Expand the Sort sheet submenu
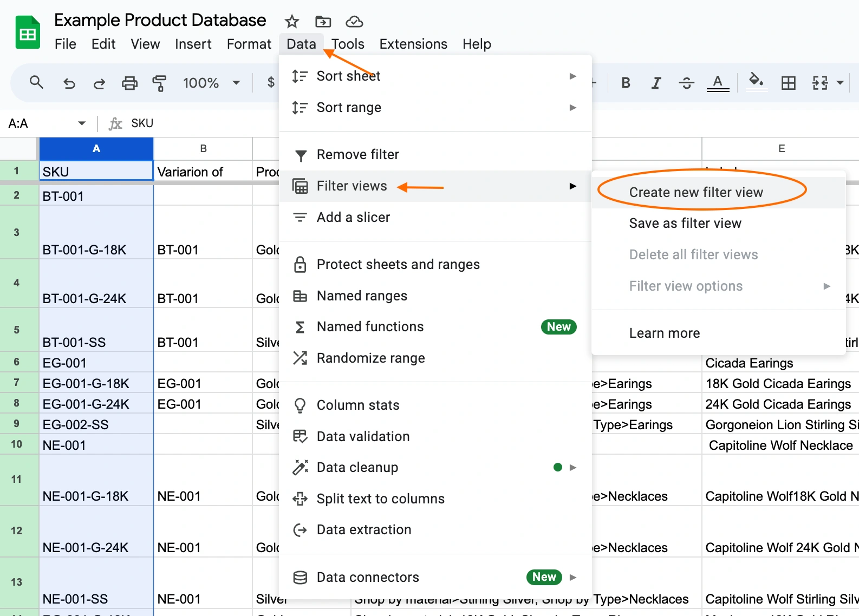 (435, 76)
